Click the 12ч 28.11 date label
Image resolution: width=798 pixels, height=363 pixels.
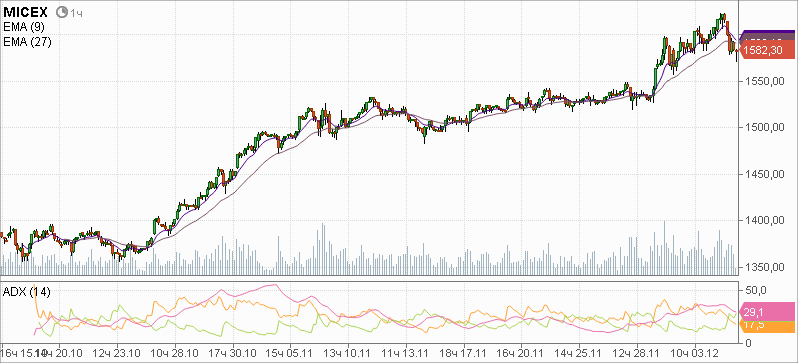(x=635, y=352)
